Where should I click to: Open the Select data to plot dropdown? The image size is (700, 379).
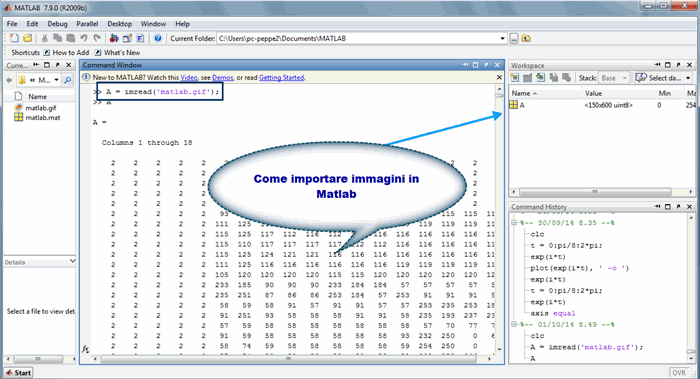click(x=663, y=78)
